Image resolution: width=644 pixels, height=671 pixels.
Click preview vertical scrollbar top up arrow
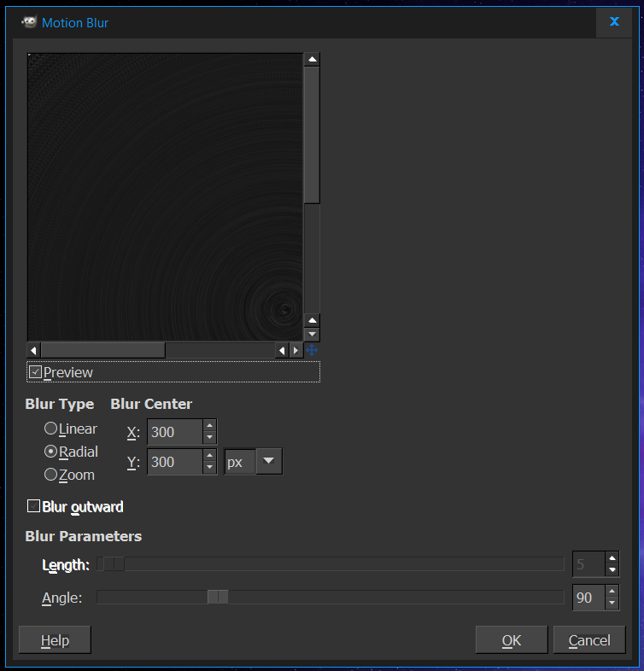click(313, 60)
